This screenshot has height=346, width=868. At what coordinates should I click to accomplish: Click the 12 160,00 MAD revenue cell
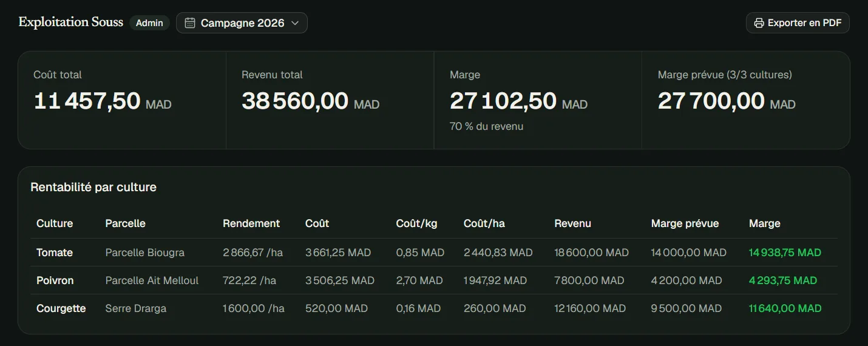click(590, 308)
